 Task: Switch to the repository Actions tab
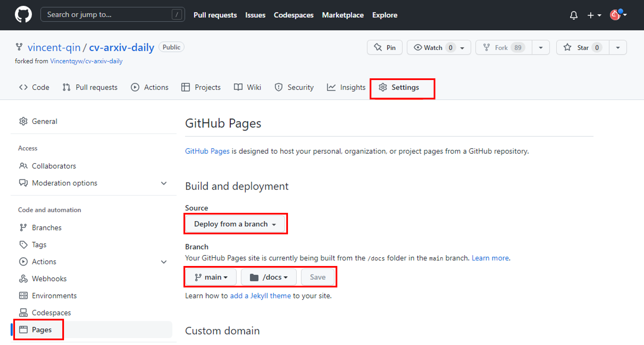[x=149, y=88]
